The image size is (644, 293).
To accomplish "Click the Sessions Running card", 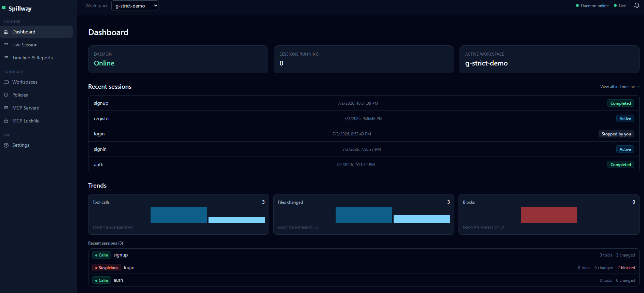I will tap(364, 59).
